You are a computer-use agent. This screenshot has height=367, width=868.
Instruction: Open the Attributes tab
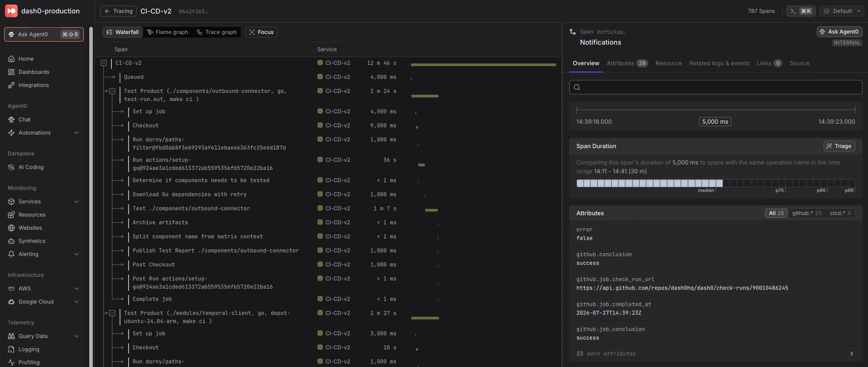627,63
